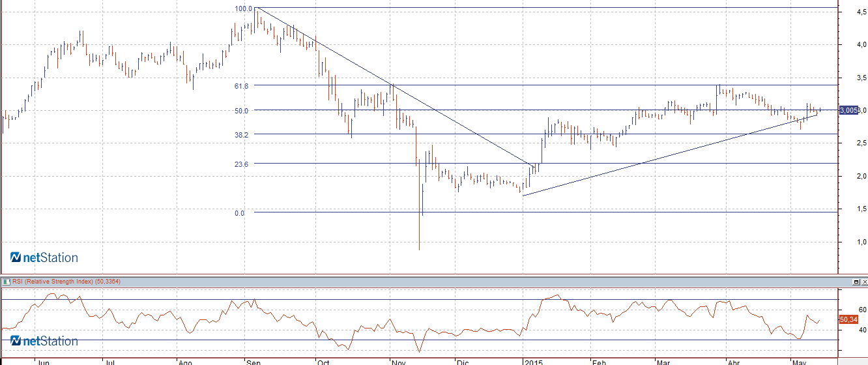Click the 40 level on RSI axis
Viewport: 868px width, 365px height.
coord(862,330)
